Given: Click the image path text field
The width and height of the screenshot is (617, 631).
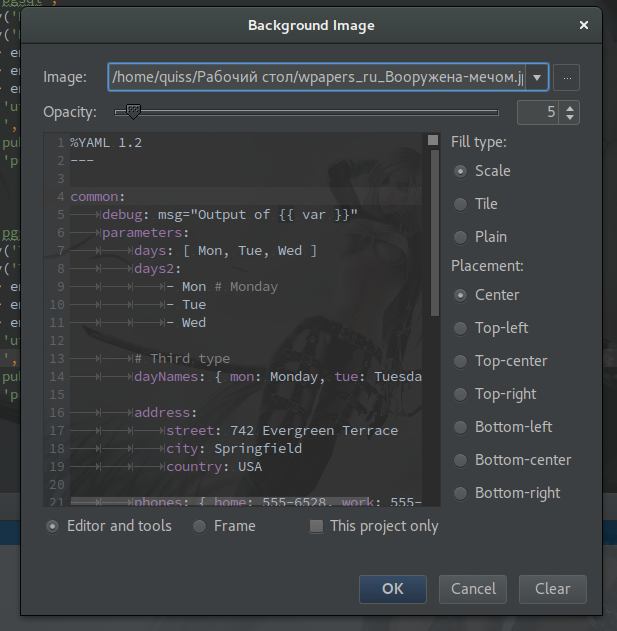Looking at the screenshot, I should (x=317, y=77).
